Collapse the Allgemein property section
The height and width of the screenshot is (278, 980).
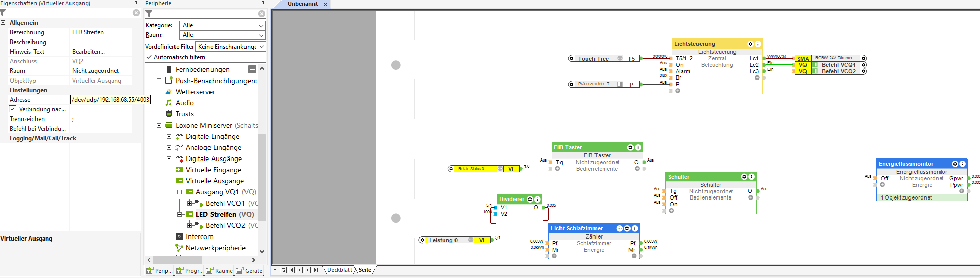3,23
